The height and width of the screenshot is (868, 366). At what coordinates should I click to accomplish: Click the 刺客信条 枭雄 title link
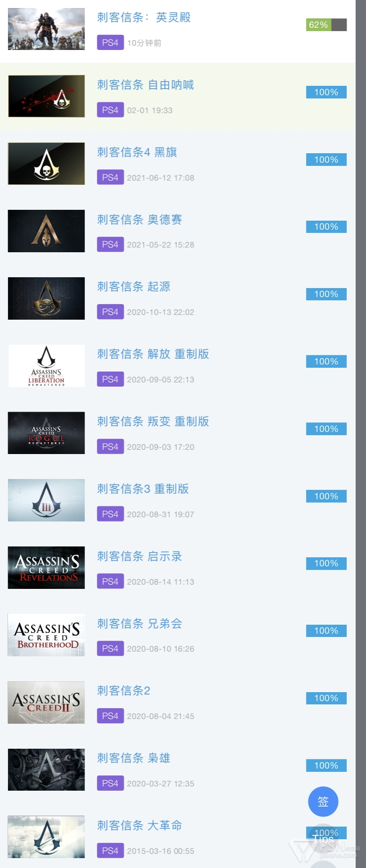coord(133,758)
